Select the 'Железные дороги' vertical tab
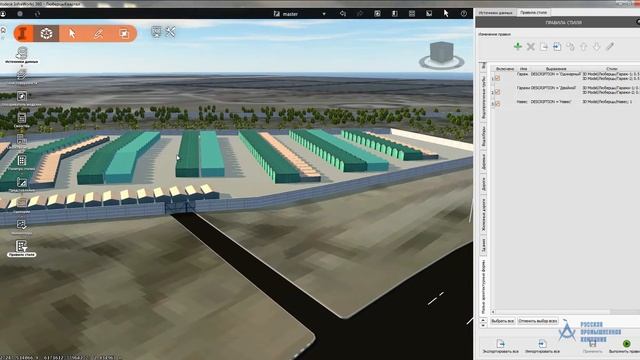Screen dimensions: 640x360 pos(484,215)
